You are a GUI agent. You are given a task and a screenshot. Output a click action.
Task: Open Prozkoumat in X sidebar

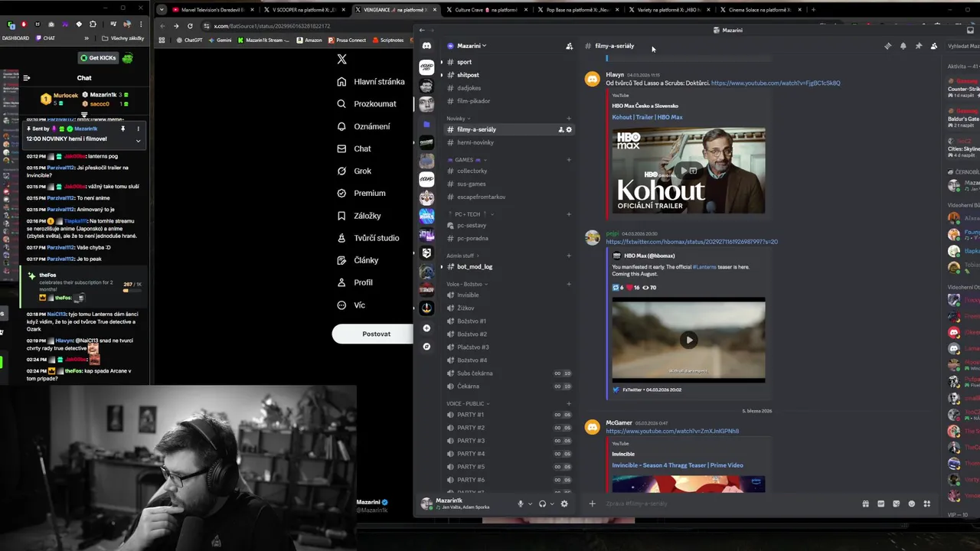point(366,104)
